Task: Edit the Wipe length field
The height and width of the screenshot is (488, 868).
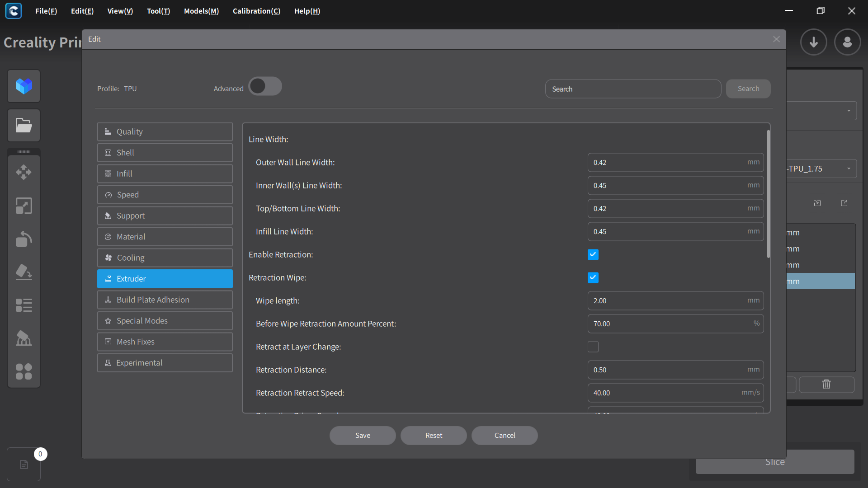Action: (x=675, y=301)
